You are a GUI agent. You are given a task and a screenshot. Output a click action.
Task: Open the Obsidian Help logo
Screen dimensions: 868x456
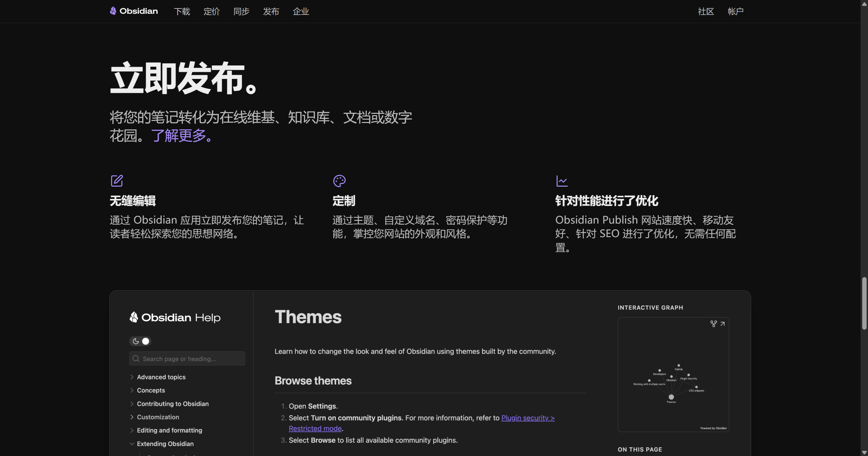pos(175,317)
